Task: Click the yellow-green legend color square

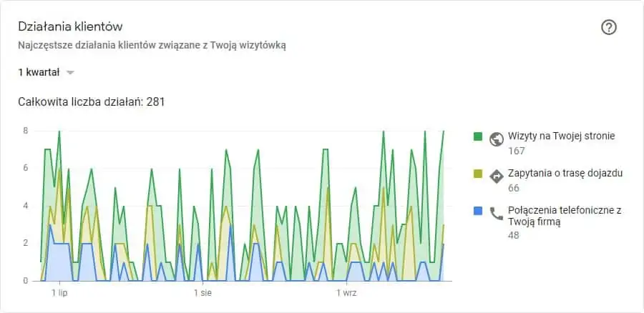Action: click(x=478, y=174)
